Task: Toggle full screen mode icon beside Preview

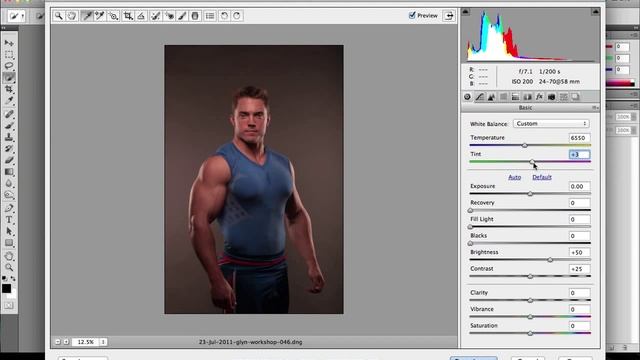Action: (x=449, y=16)
